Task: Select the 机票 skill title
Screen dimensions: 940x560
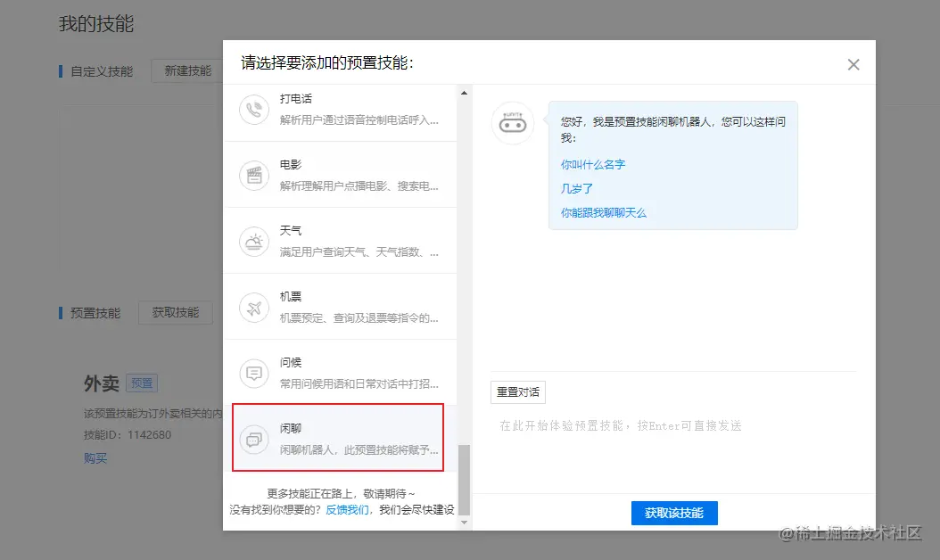Action: tap(290, 297)
